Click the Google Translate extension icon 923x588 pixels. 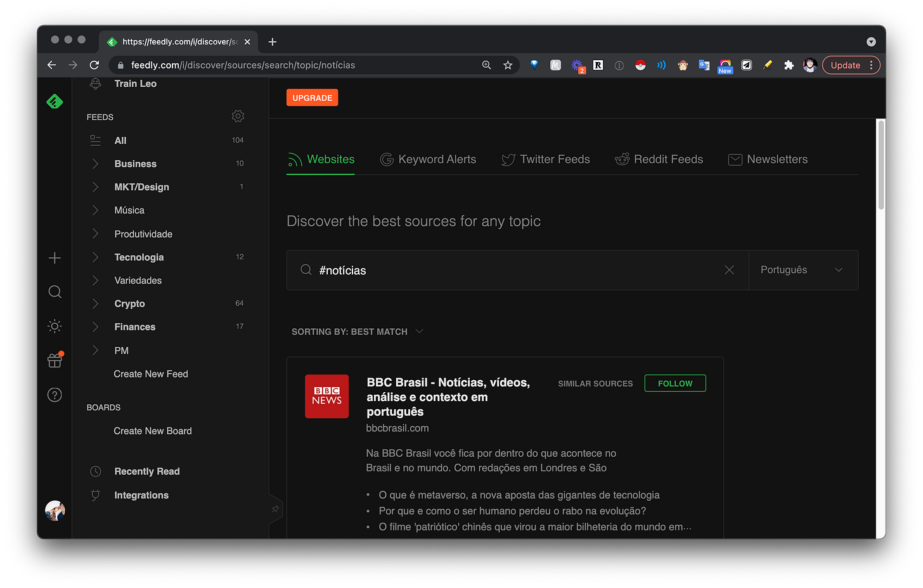(704, 65)
